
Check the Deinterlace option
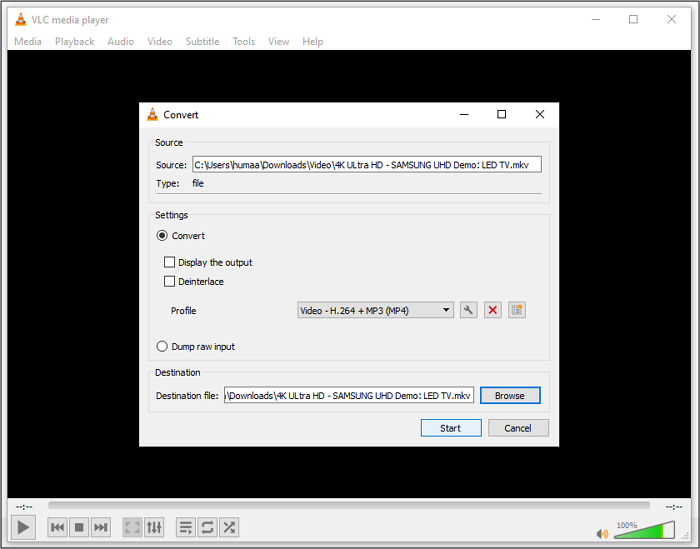tap(170, 282)
